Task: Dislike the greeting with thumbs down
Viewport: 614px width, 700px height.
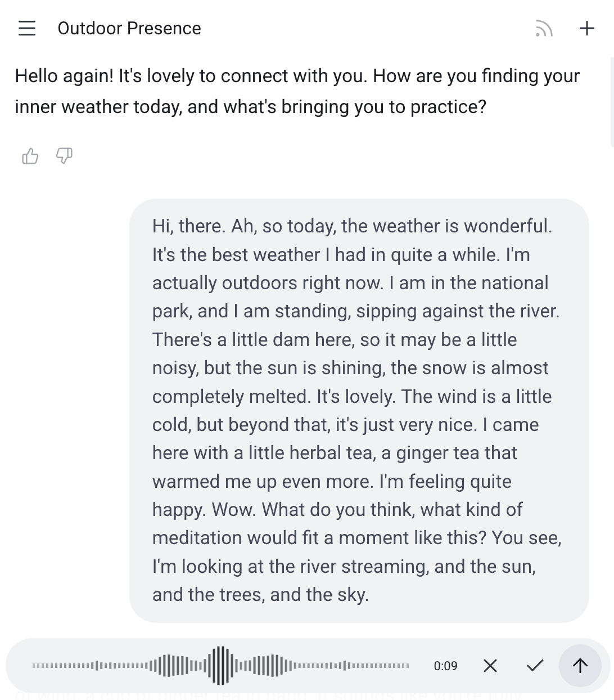Action: click(x=65, y=155)
